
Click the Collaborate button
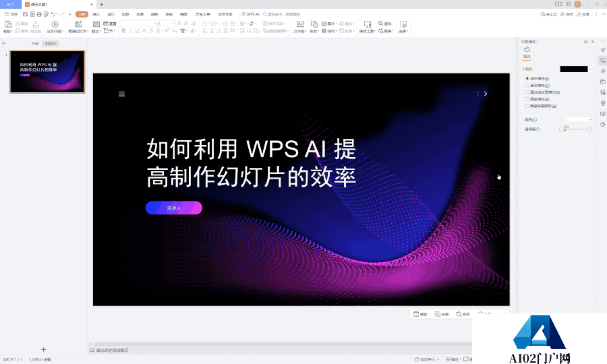(567, 14)
